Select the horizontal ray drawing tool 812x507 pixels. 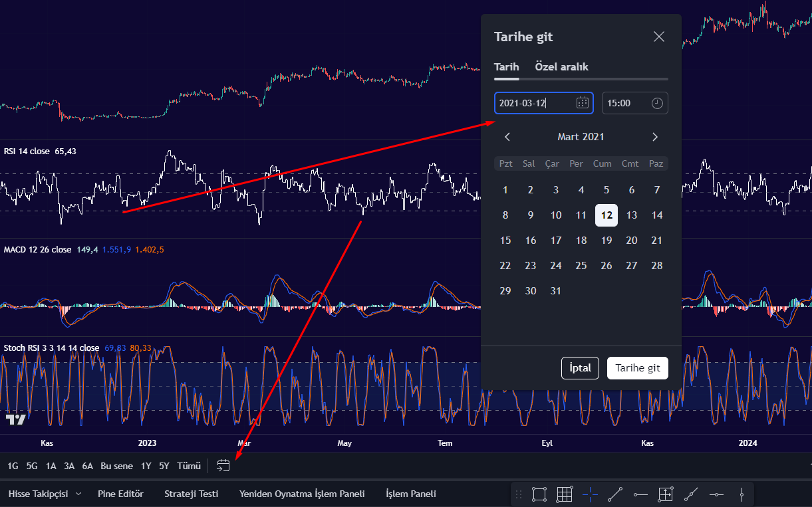click(640, 494)
